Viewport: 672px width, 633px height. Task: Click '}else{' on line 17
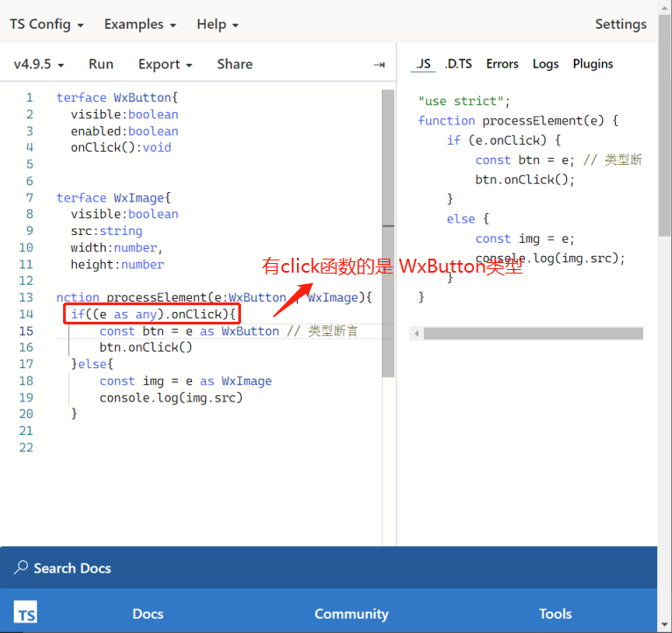click(92, 364)
